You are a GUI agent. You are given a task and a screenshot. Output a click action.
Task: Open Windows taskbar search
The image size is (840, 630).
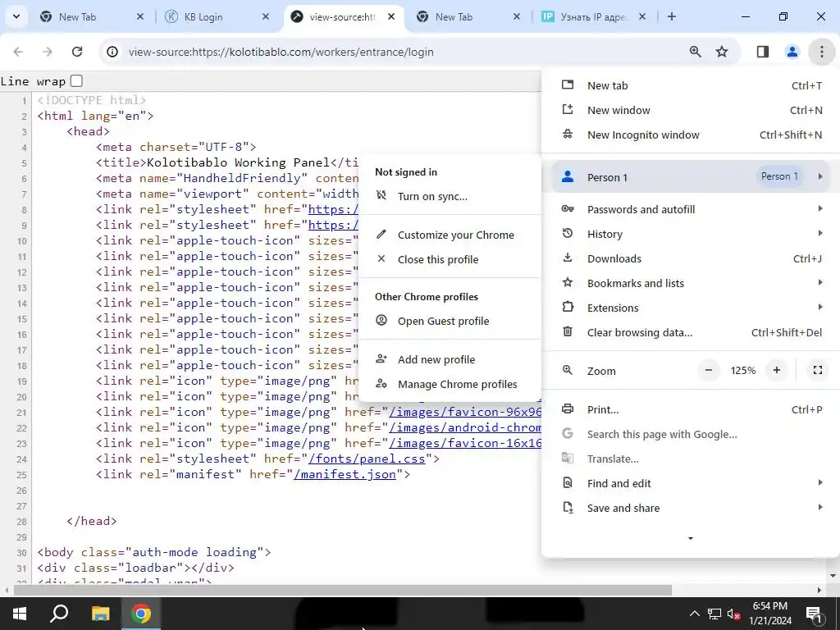click(59, 614)
